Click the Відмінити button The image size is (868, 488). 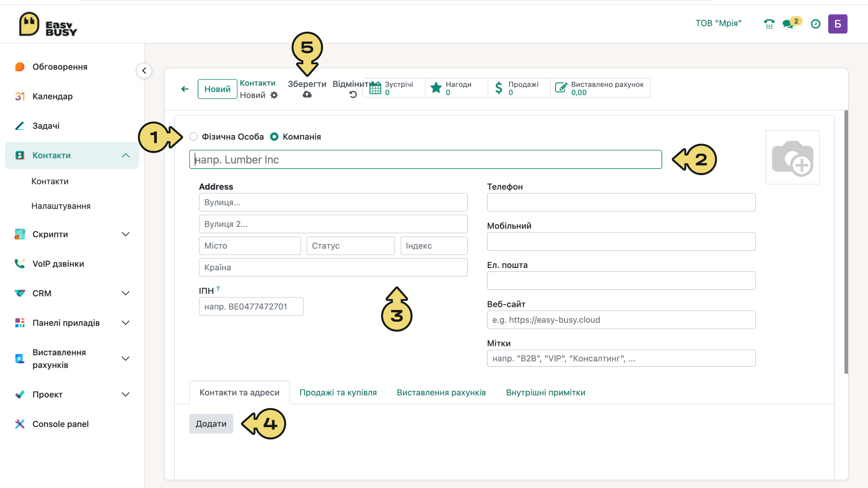pos(351,84)
